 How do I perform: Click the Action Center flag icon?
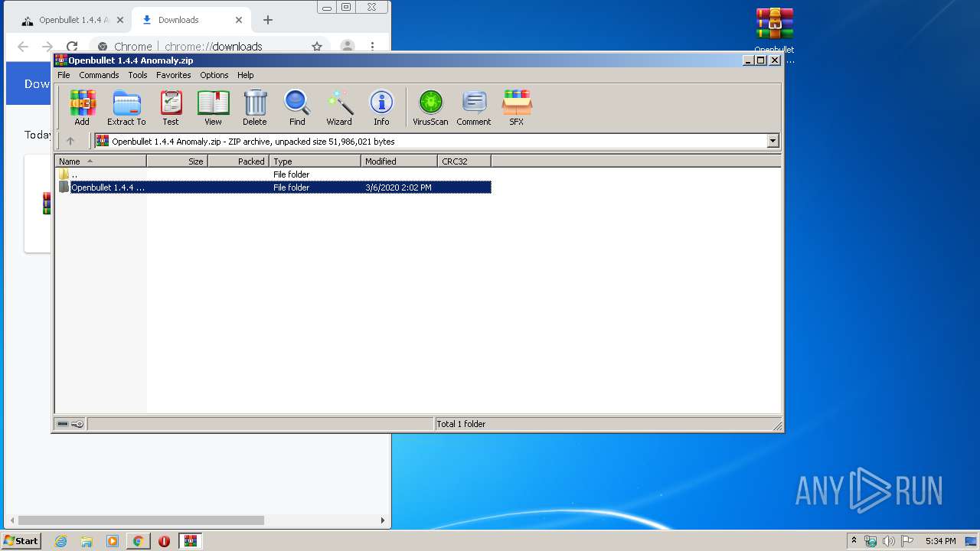pyautogui.click(x=907, y=541)
